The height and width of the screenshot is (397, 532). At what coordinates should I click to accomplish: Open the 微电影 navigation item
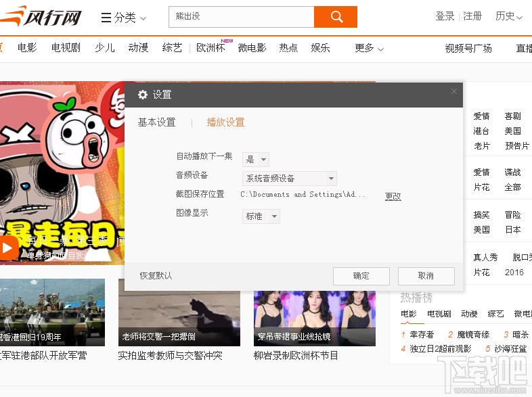tap(252, 47)
